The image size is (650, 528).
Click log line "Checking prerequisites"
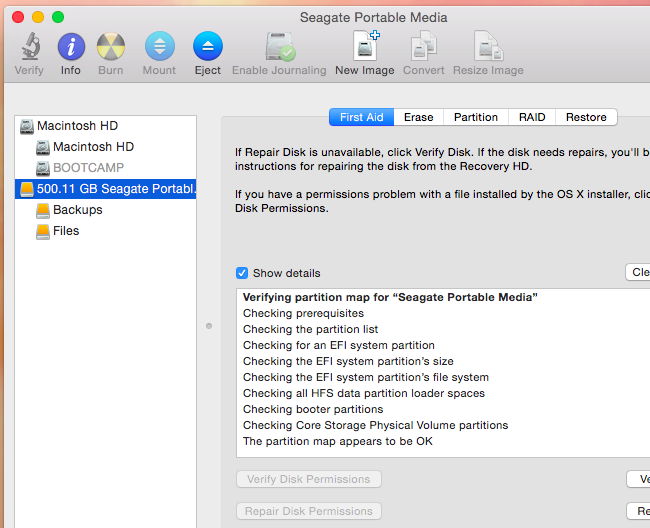303,313
